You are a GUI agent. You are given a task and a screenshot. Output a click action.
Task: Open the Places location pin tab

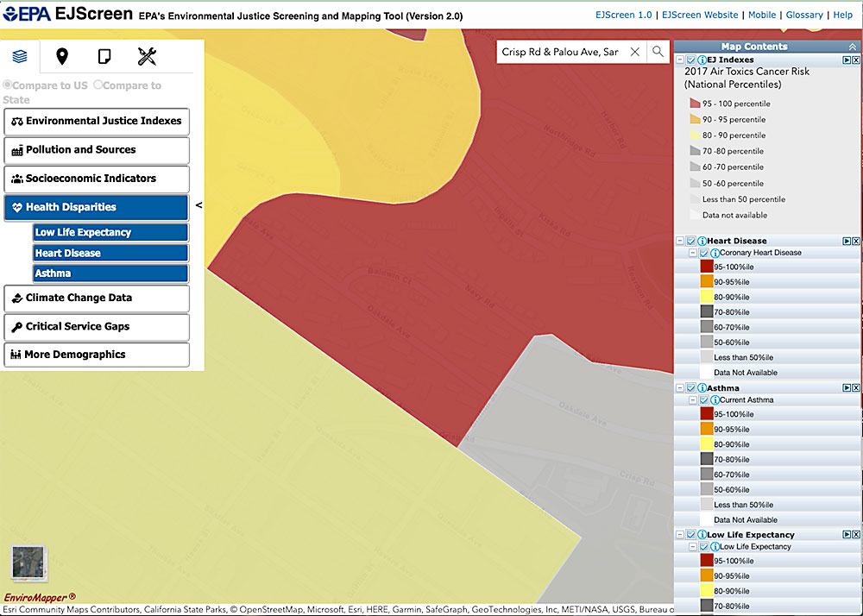tap(62, 57)
